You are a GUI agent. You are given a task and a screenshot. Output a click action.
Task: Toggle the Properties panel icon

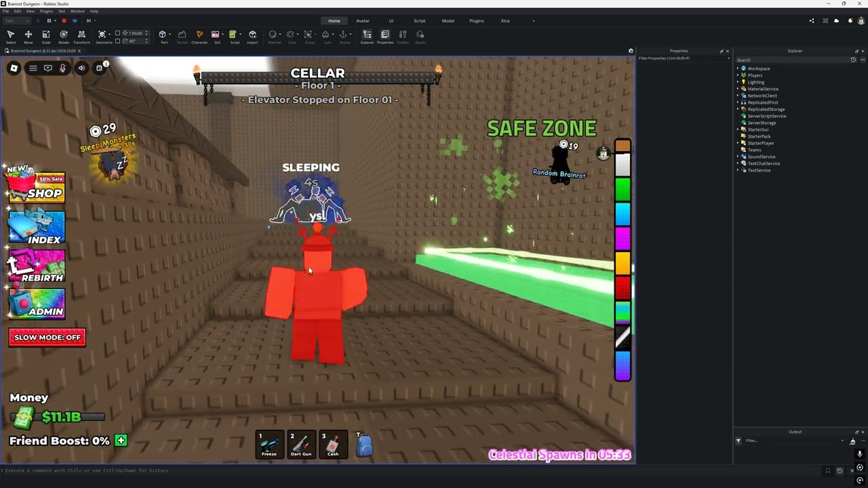[385, 37]
